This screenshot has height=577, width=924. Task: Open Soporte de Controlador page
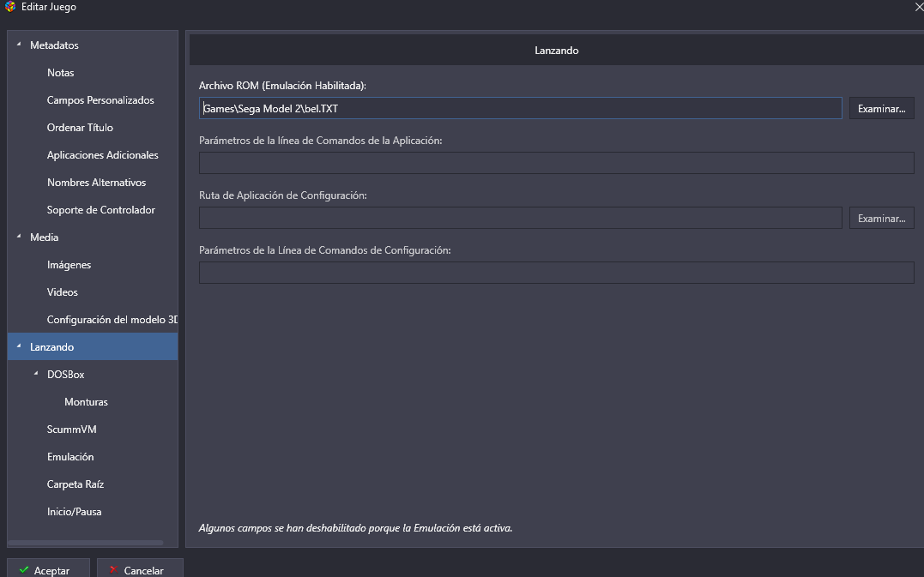[100, 209]
